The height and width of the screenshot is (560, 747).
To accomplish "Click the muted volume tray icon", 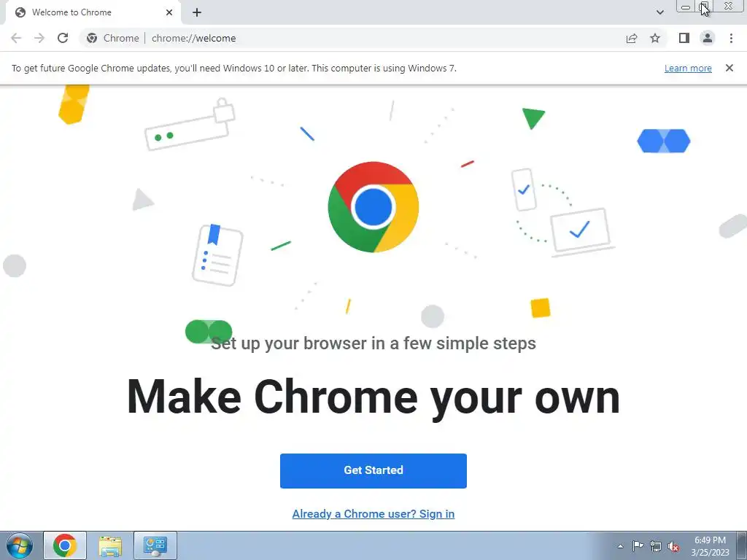I will click(x=673, y=546).
